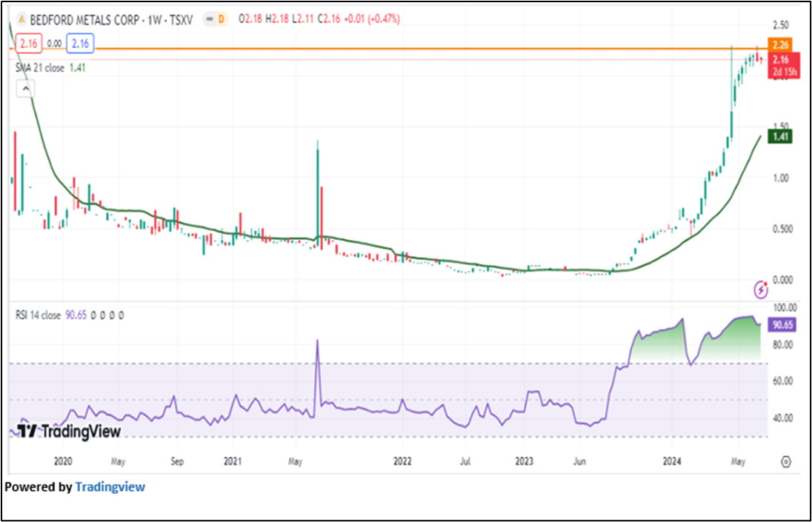
Task: Click the Sep label on the time axis
Action: (177, 461)
